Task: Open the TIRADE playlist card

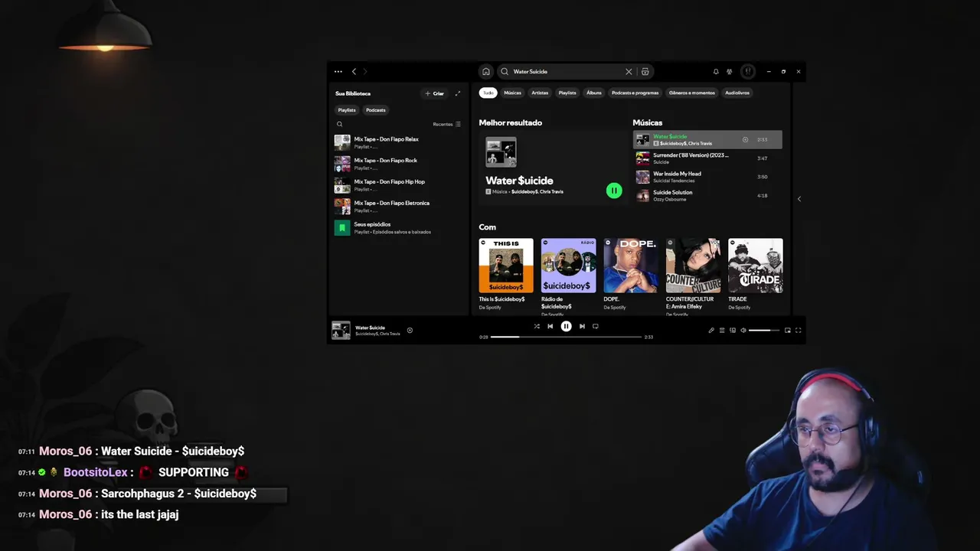Action: tap(755, 274)
